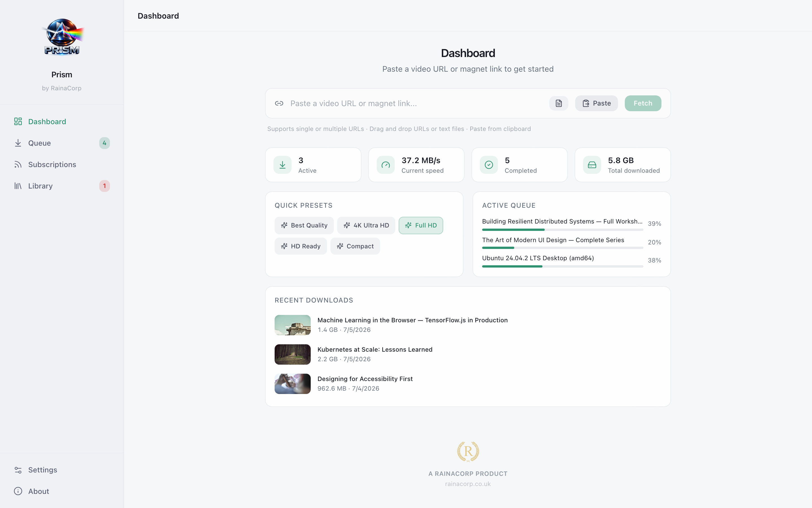Click the 1.4 GB · 7/5/2026 detail

344,330
